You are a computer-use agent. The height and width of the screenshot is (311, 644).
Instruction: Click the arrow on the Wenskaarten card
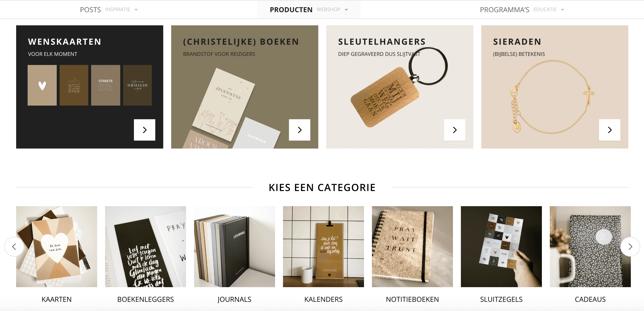pyautogui.click(x=145, y=130)
